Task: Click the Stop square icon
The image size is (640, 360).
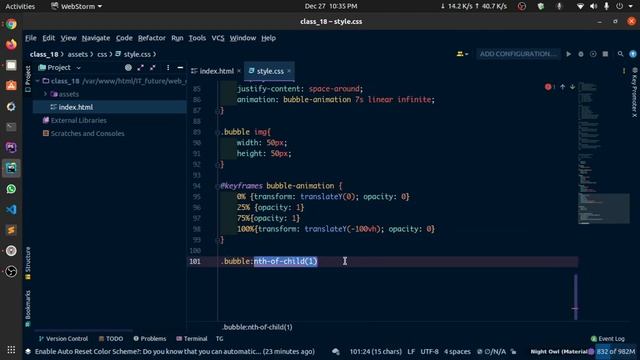Action: (x=605, y=54)
